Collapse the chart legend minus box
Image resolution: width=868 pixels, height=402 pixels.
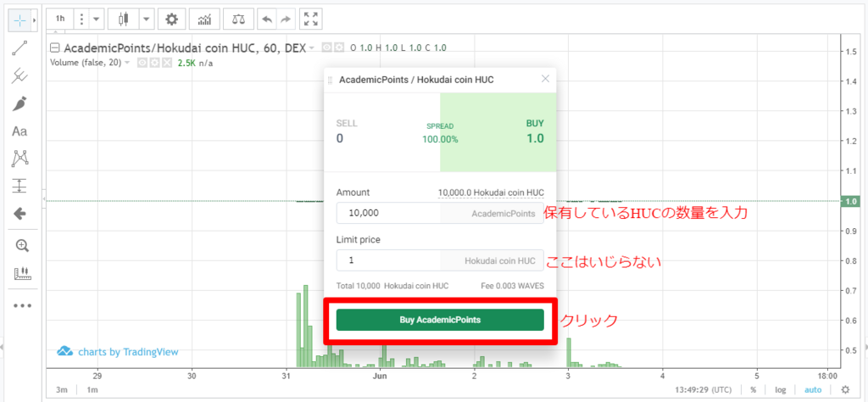(x=55, y=47)
